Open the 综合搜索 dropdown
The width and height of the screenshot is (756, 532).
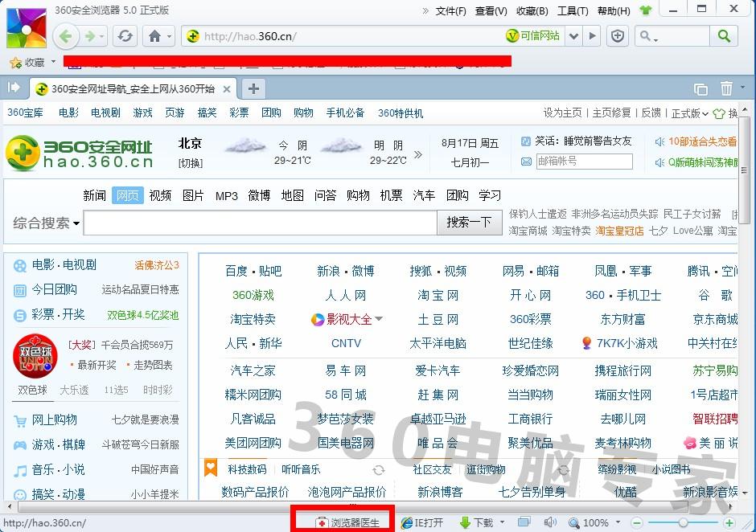click(47, 223)
